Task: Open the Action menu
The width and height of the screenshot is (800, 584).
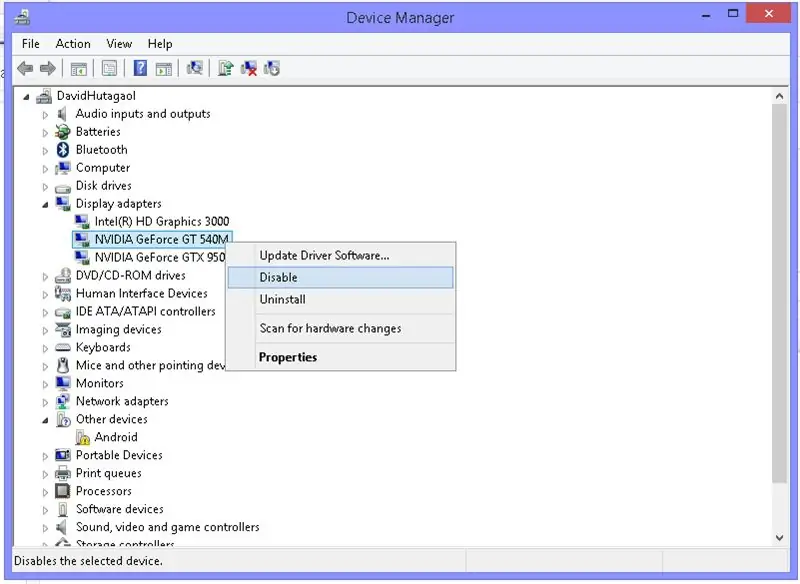Action: pos(73,44)
